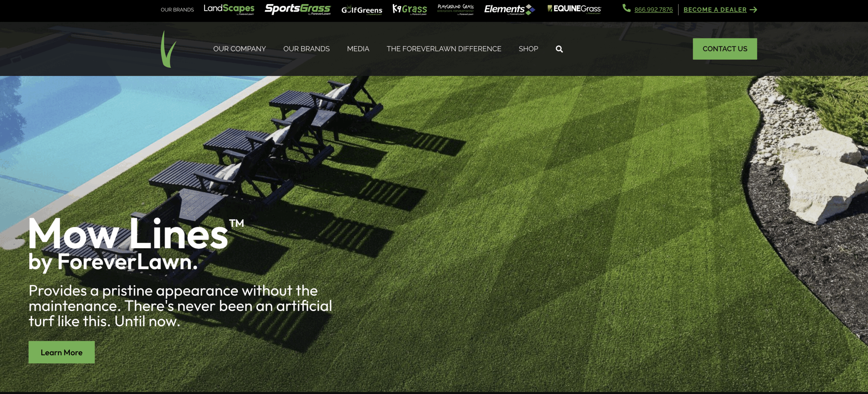Open the GolfGreens brand logo

[x=362, y=10]
